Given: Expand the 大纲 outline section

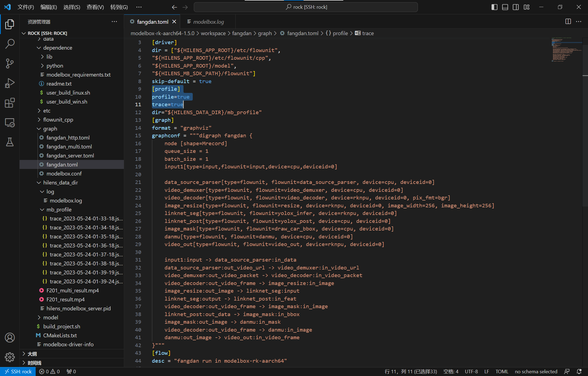Looking at the screenshot, I should [32, 354].
